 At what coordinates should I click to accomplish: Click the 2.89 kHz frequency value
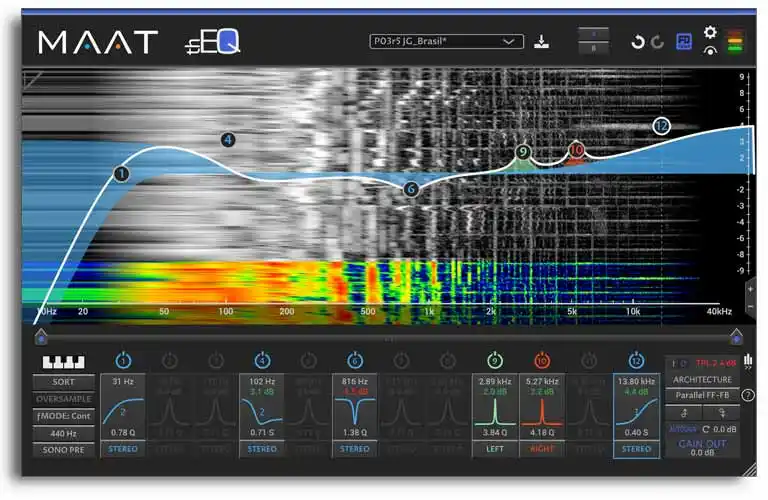(x=495, y=381)
